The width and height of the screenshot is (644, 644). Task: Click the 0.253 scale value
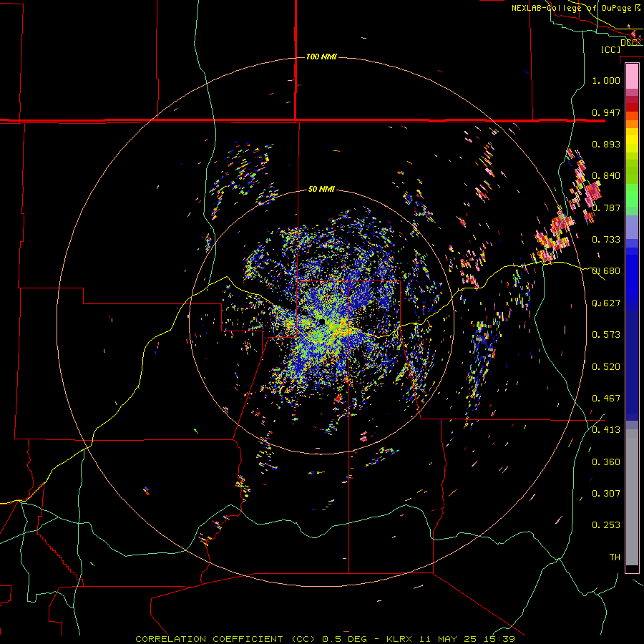[x=606, y=525]
